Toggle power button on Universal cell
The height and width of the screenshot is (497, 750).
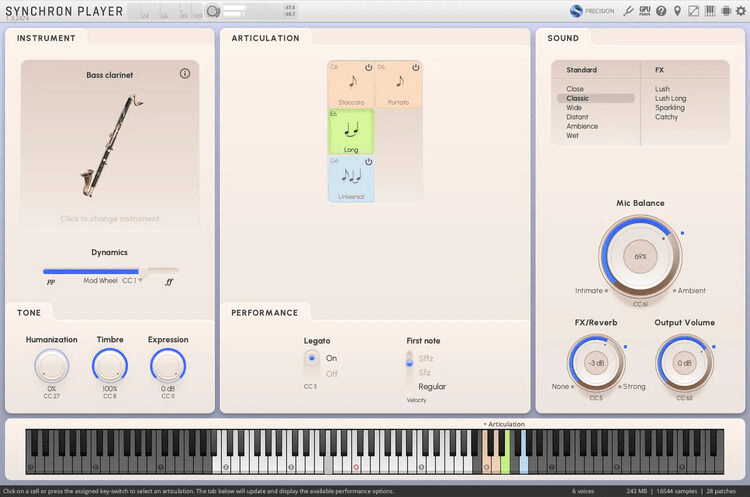tap(368, 161)
